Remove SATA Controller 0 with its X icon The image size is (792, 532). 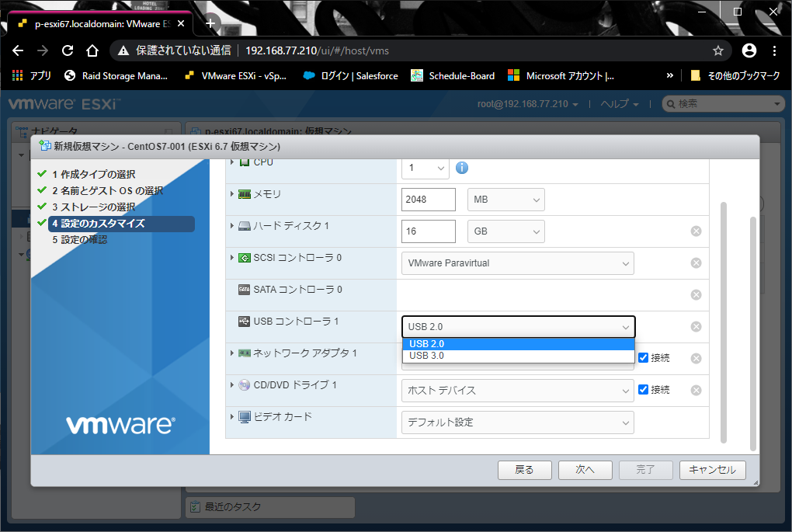[x=696, y=294]
